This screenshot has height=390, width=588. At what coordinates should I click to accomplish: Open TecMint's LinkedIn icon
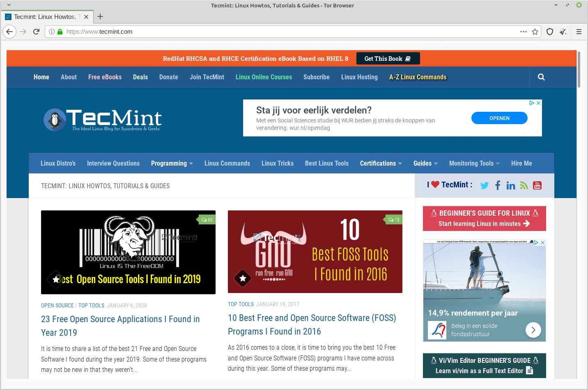(511, 185)
